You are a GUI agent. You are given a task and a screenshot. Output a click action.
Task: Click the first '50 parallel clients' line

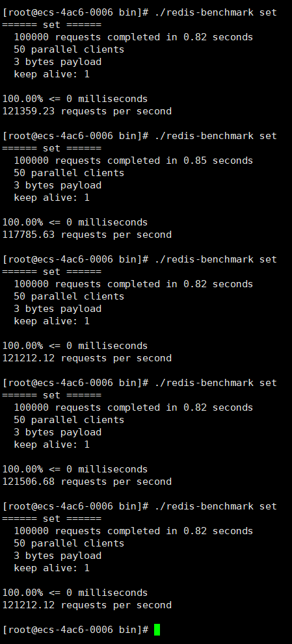(69, 49)
